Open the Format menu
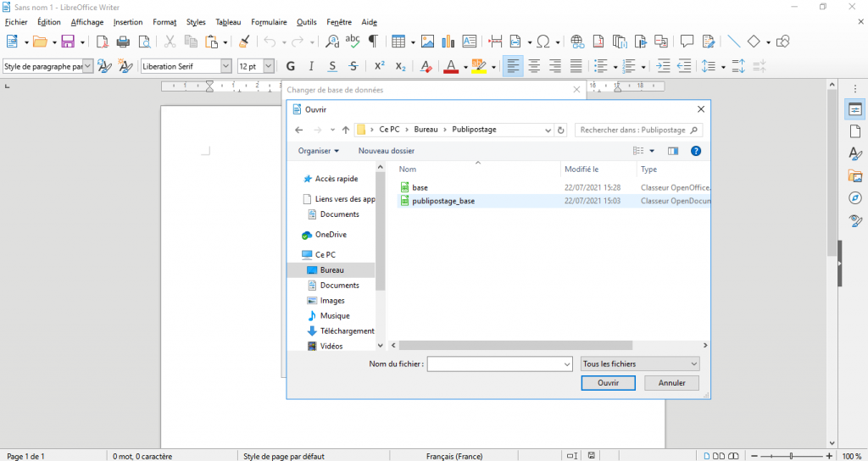This screenshot has width=868, height=461. [164, 22]
